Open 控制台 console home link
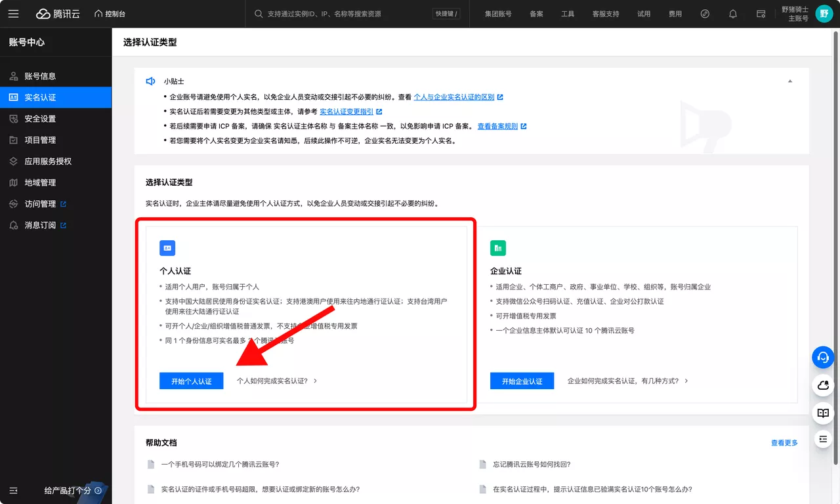This screenshot has height=504, width=840. click(x=110, y=14)
